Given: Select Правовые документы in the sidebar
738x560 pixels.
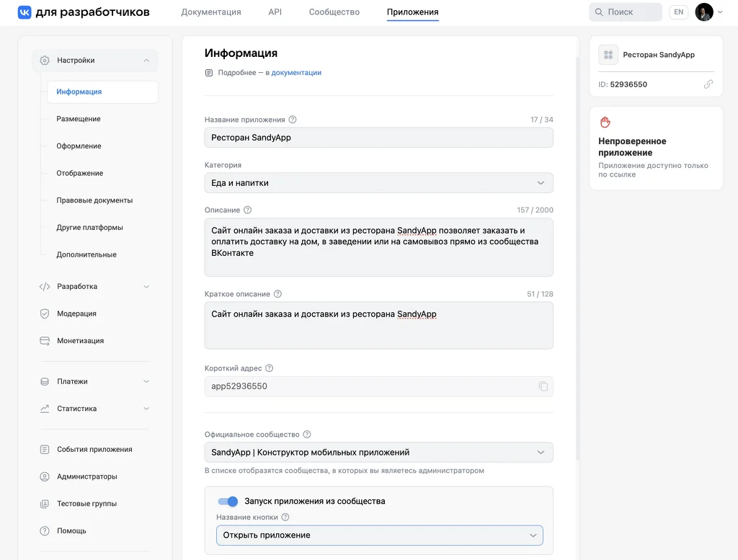Looking at the screenshot, I should coord(94,200).
